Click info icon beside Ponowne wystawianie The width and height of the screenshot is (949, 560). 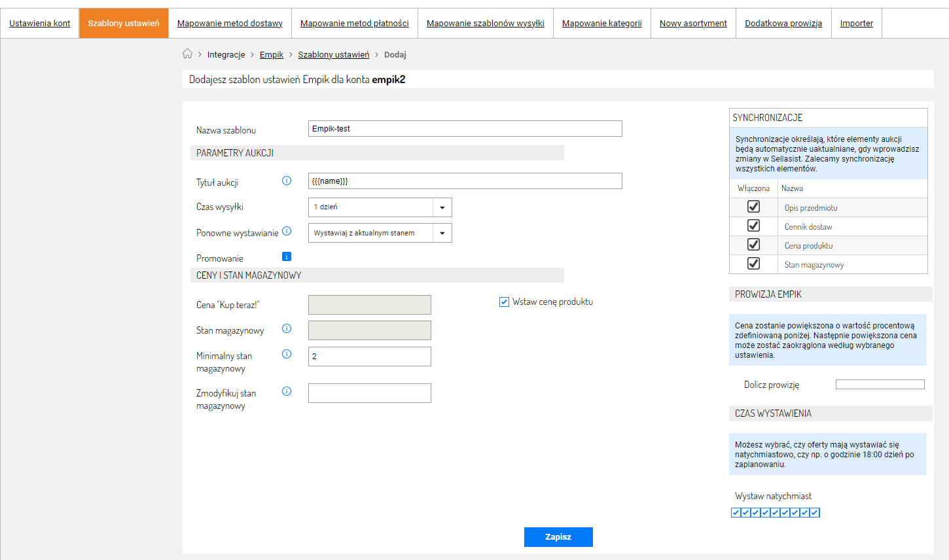pyautogui.click(x=287, y=232)
